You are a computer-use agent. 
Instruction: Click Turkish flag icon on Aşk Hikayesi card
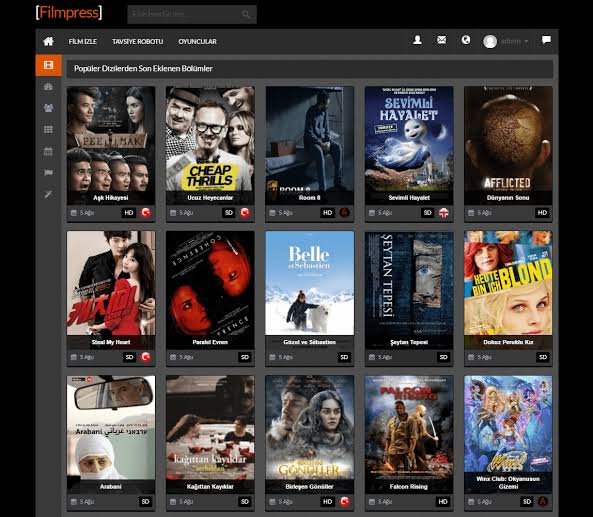coord(146,213)
